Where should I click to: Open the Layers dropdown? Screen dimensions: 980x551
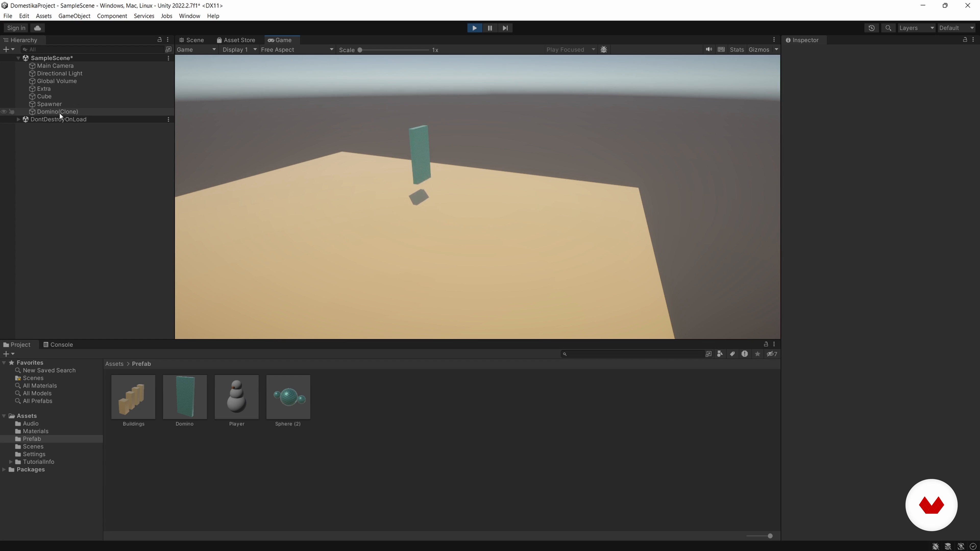click(916, 28)
